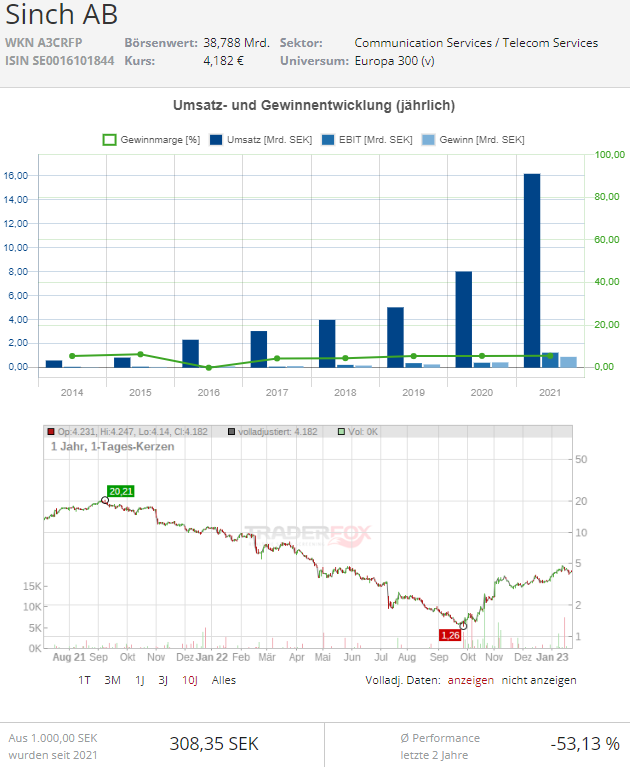Screen dimensions: 630x767
Task: Click the 2021 Gewinn bar
Action: tap(568, 362)
